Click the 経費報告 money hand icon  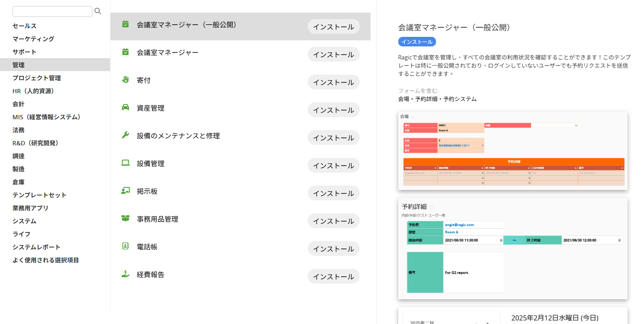(x=125, y=274)
